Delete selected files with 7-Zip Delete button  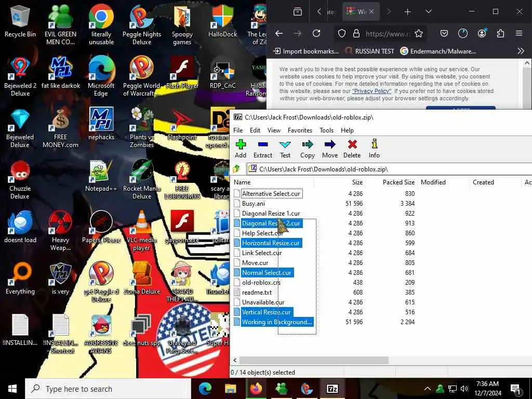point(352,149)
